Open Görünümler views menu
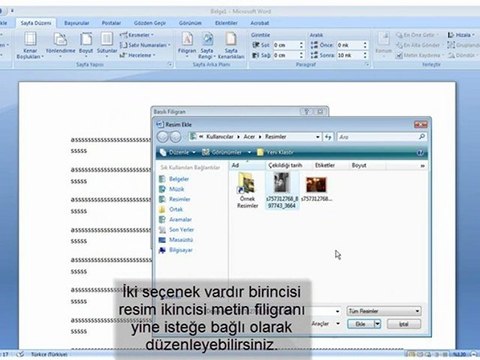The image size is (480, 360). 227,152
